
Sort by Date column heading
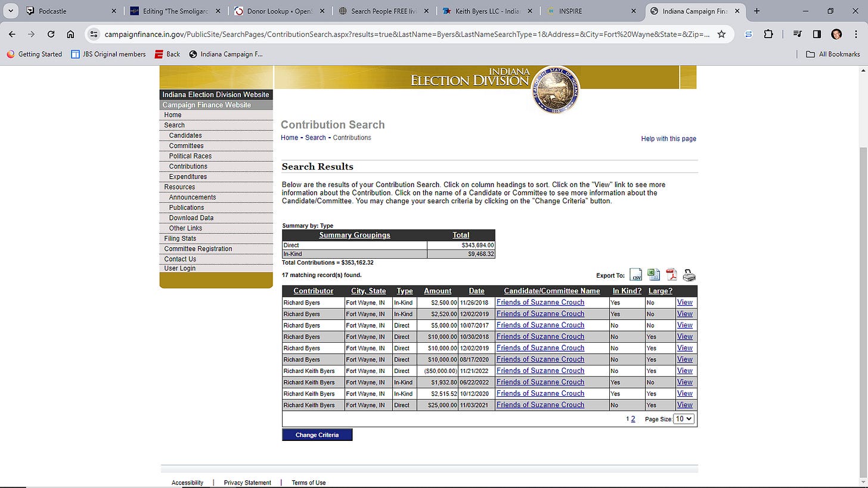click(476, 291)
